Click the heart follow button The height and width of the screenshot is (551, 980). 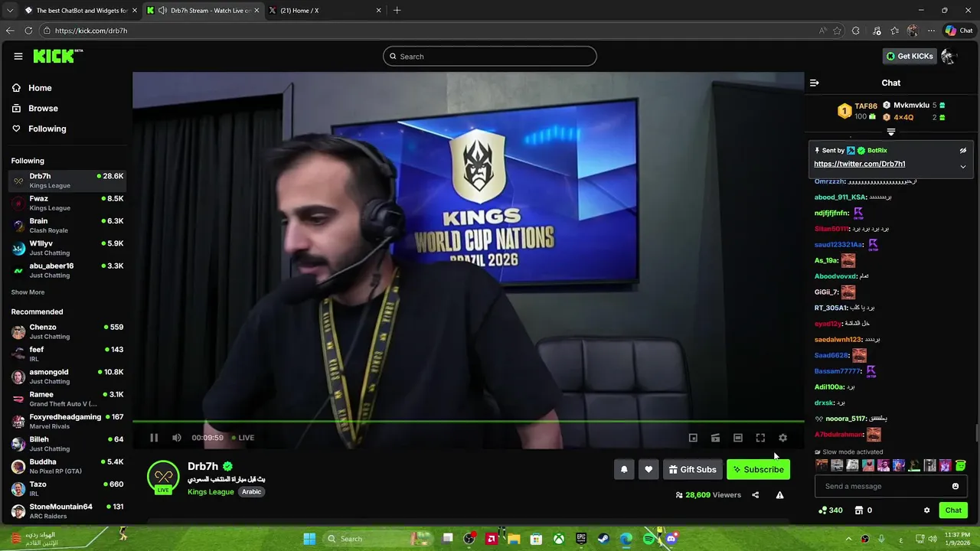click(648, 469)
